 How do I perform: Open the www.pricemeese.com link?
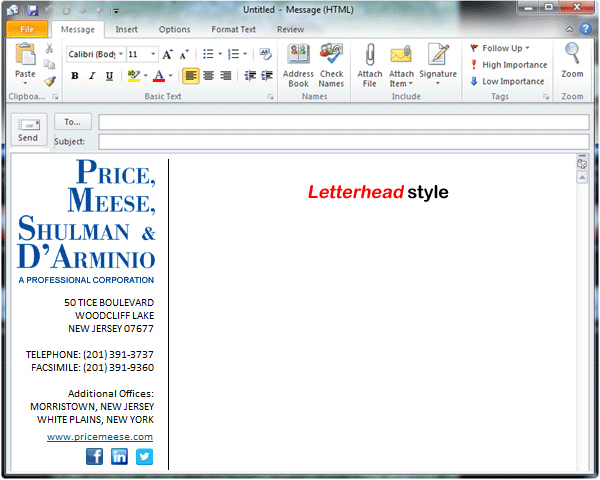pos(100,437)
